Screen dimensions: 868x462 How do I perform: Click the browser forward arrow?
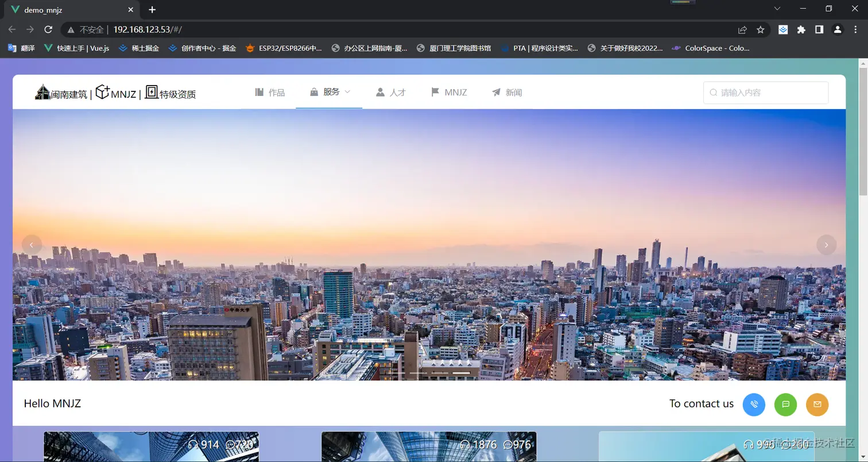click(x=30, y=29)
